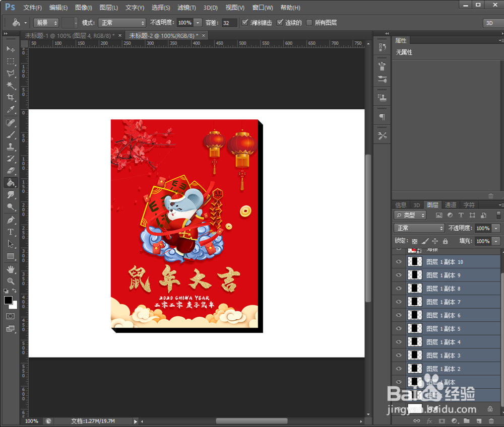Hide layer 图层 1 副本 3
The image size is (504, 427).
[x=399, y=355]
